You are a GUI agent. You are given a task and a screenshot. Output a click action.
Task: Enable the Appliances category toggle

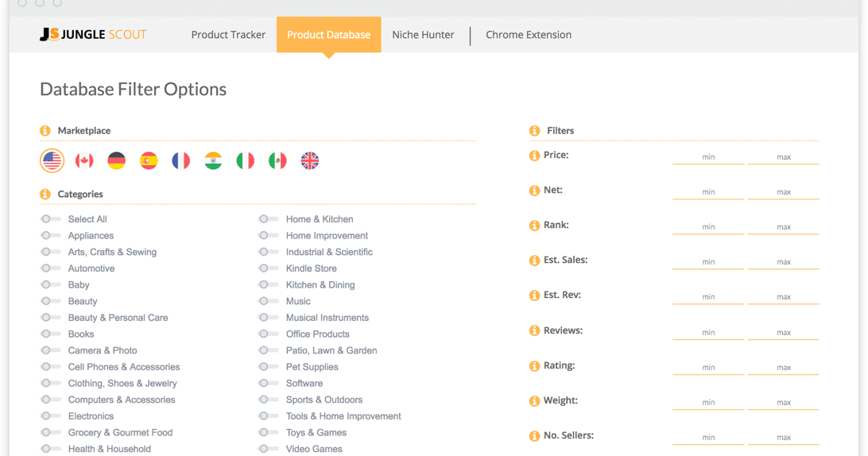click(x=51, y=235)
